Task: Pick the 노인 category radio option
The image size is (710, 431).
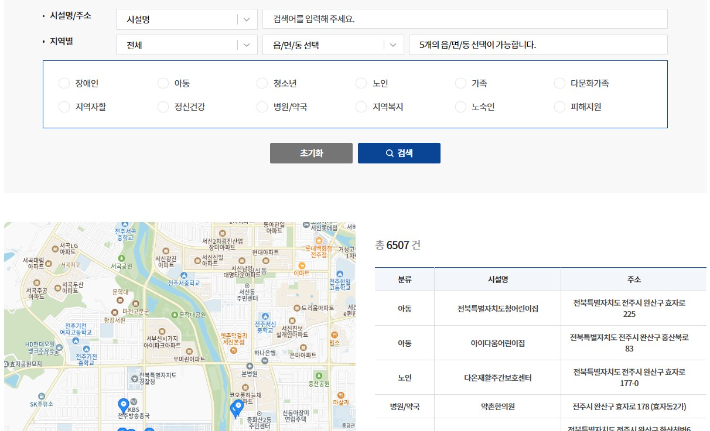Action: [361, 83]
